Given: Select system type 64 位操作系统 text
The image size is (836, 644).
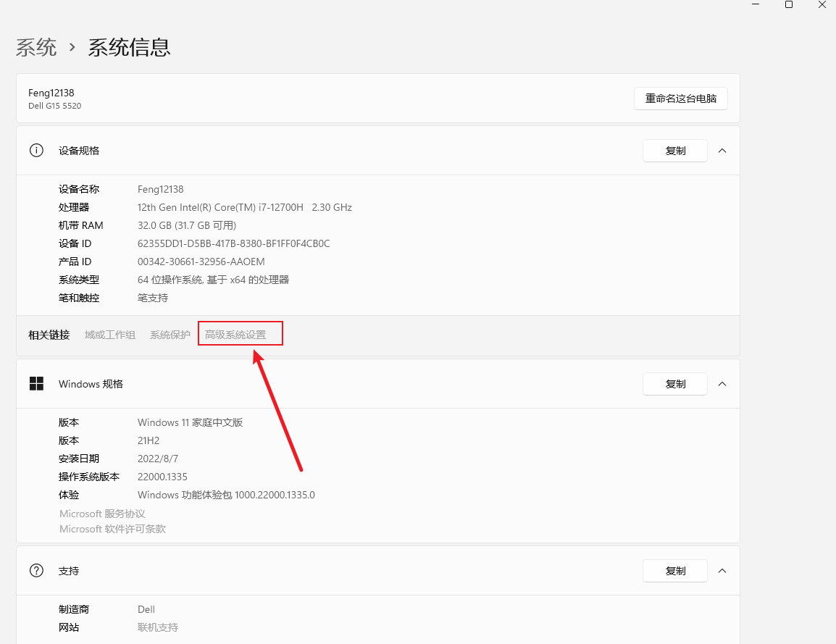Looking at the screenshot, I should (x=213, y=280).
